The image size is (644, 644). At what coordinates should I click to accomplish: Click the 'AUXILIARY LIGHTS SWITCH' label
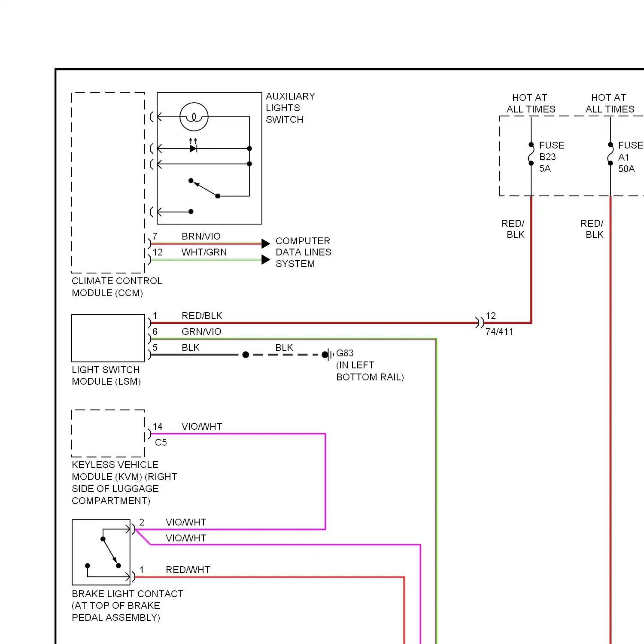click(290, 108)
